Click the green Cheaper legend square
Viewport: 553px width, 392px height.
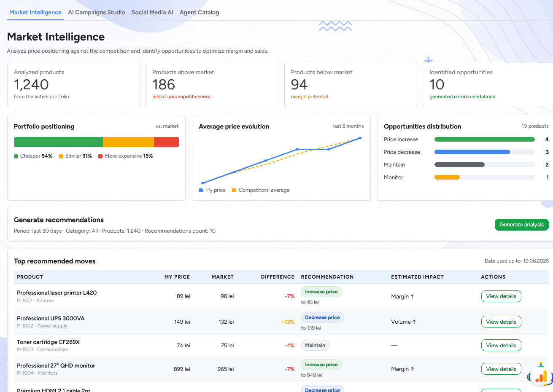(16, 156)
